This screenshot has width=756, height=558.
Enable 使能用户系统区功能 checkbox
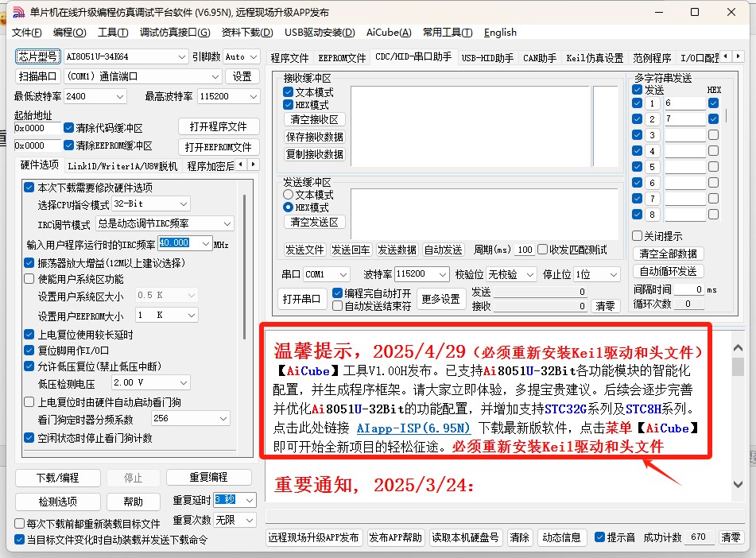pyautogui.click(x=29, y=279)
